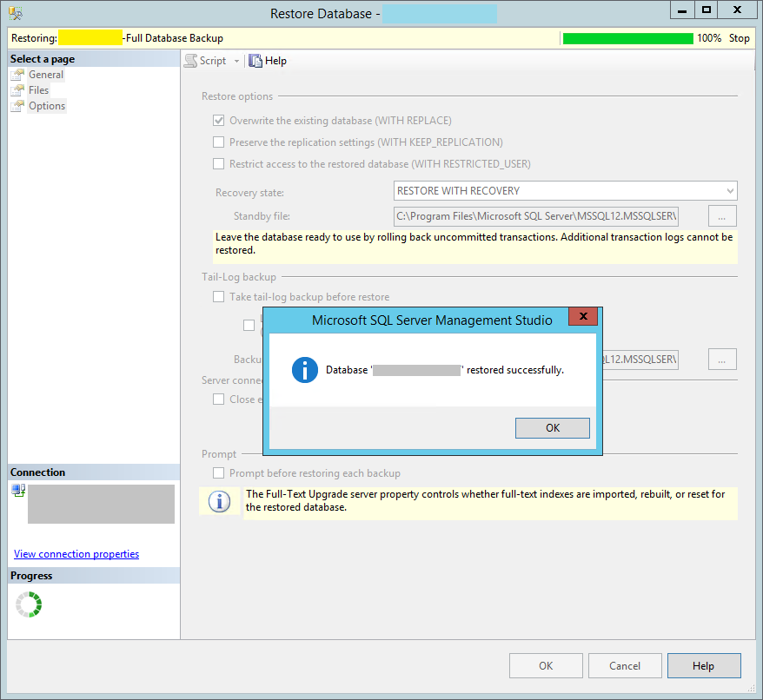Click the 'Restoring:' status label

pos(34,38)
